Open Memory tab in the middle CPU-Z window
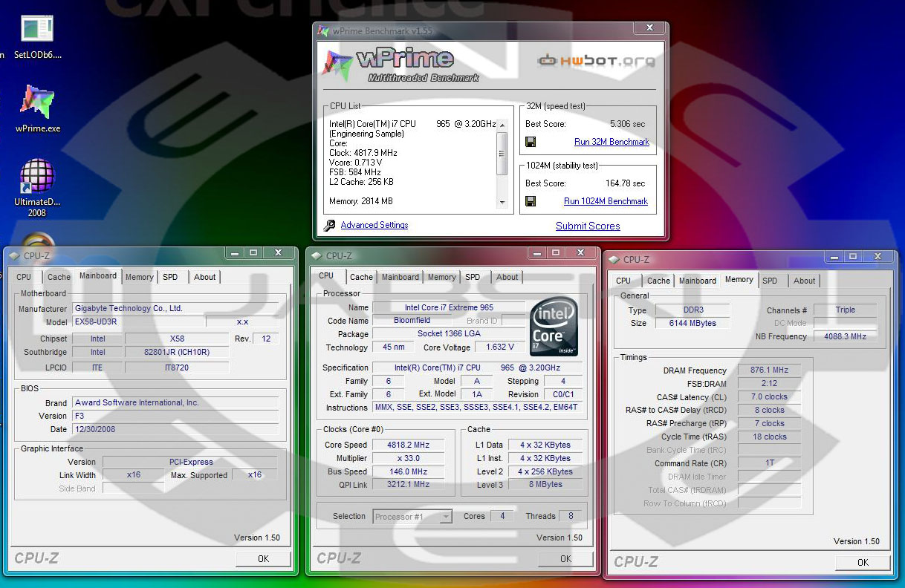The height and width of the screenshot is (588, 905). tap(441, 277)
